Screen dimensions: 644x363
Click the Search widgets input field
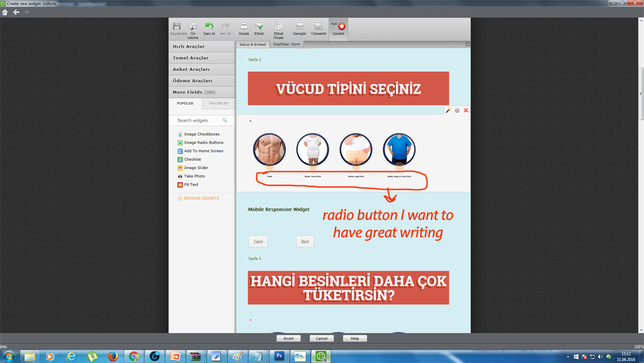coord(198,121)
